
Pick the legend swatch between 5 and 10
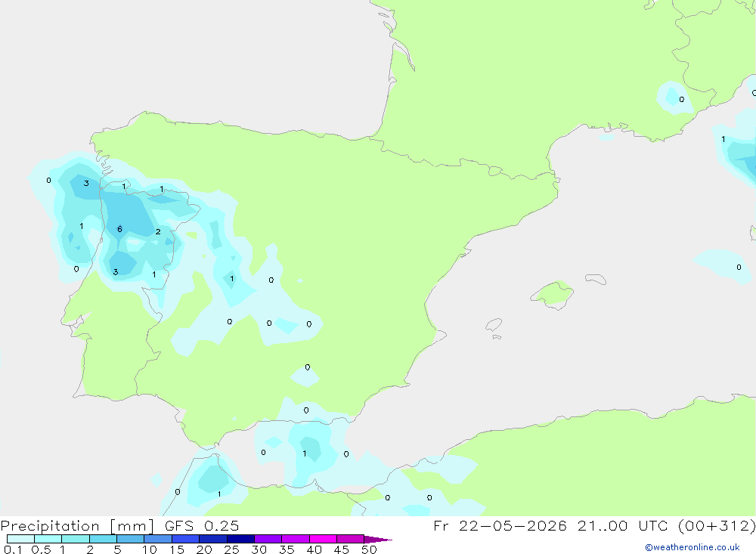(130, 539)
